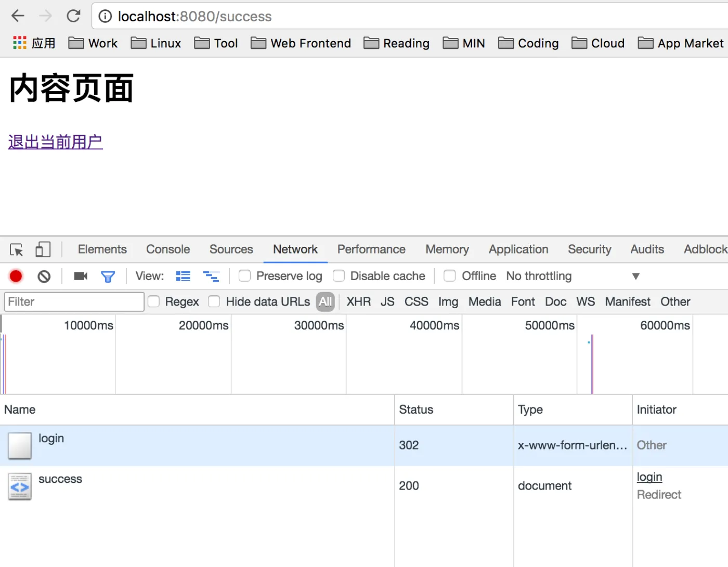The width and height of the screenshot is (728, 567).
Task: Switch to large request rows view
Action: tap(183, 276)
